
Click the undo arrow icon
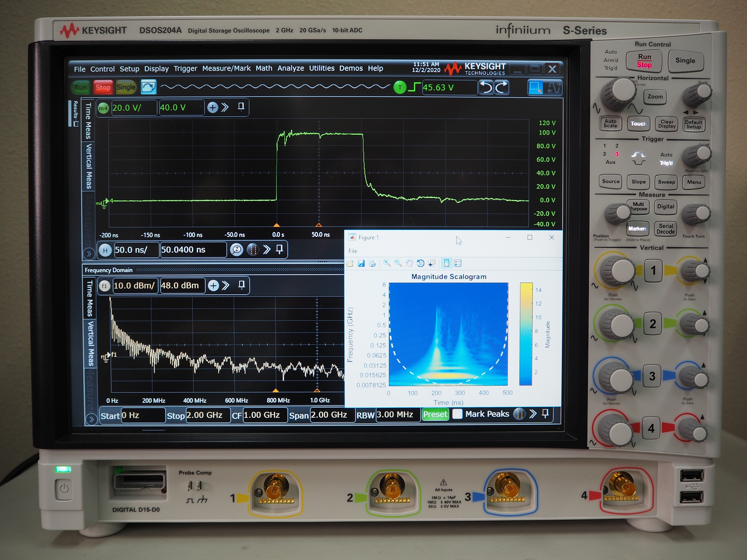point(486,87)
